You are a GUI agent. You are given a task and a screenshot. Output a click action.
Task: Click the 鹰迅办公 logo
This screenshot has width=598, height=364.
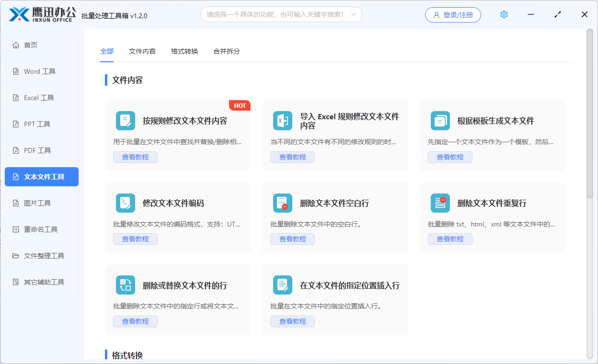tap(41, 14)
